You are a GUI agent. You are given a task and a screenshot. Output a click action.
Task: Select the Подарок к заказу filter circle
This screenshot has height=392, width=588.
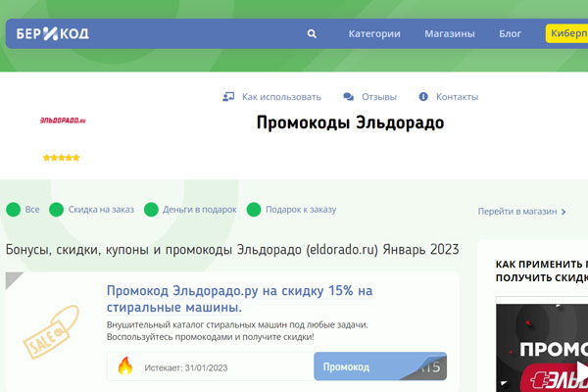click(x=254, y=210)
